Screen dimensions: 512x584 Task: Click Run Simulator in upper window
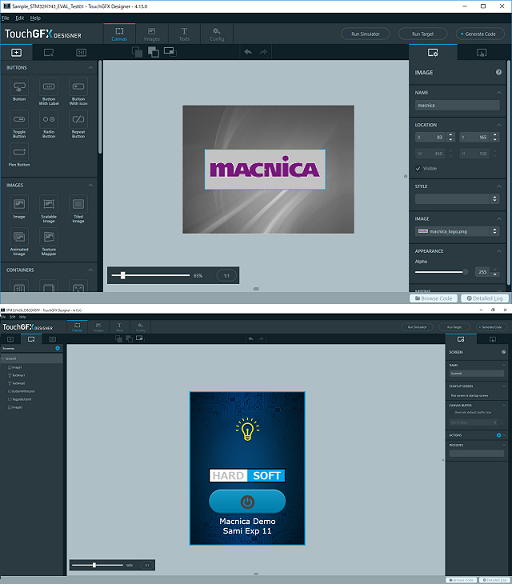click(x=365, y=34)
